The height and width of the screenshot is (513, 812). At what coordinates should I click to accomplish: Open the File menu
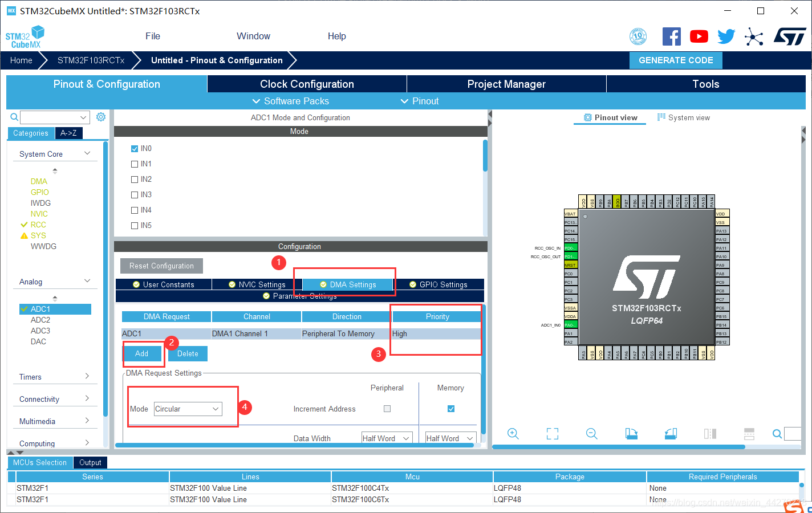pyautogui.click(x=153, y=36)
